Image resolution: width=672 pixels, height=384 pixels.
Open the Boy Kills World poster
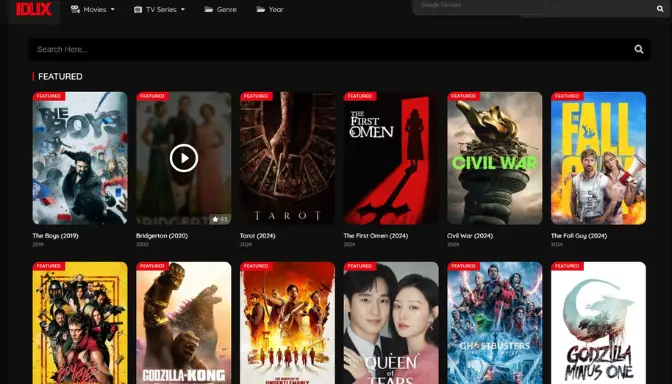coord(80,323)
